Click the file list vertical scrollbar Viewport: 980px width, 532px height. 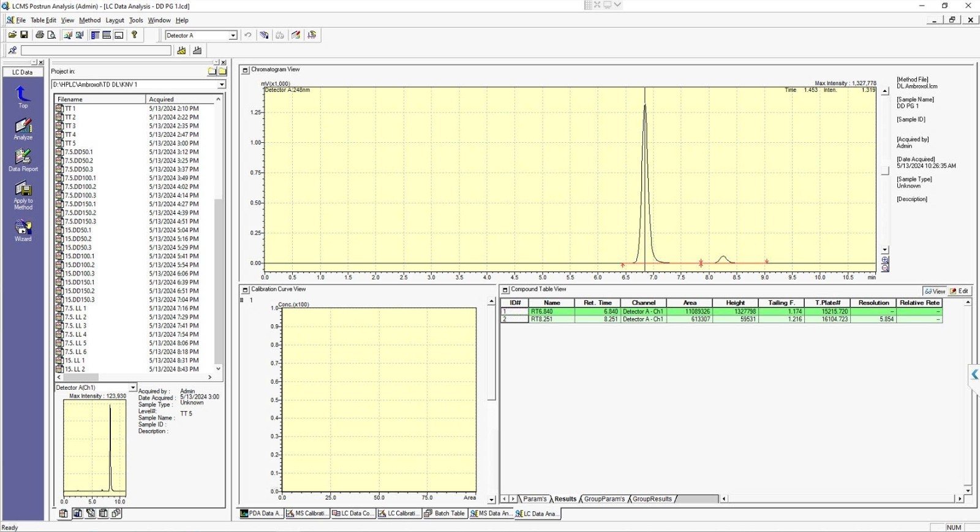[x=218, y=281]
